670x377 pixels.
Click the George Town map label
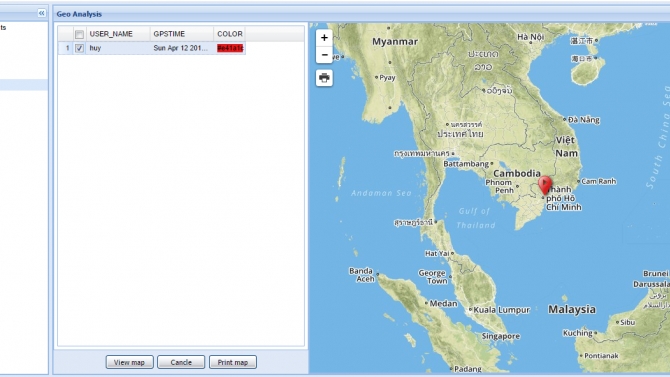tap(432, 277)
